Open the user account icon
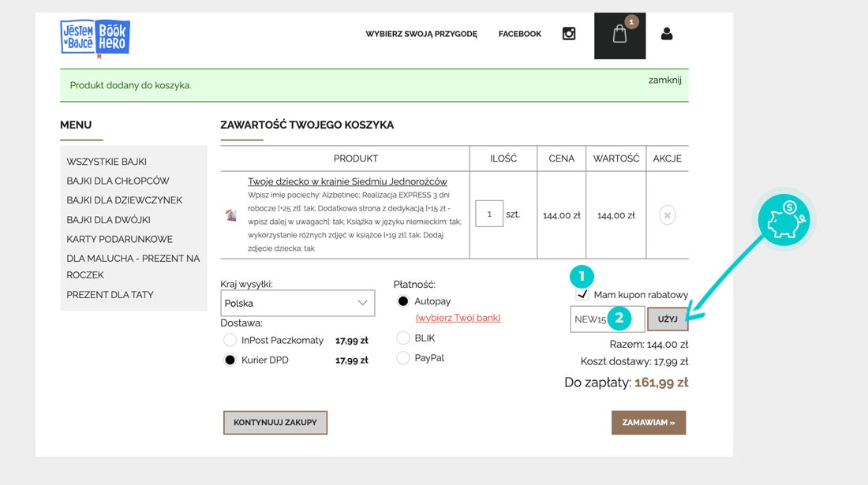The image size is (868, 485). tap(667, 34)
